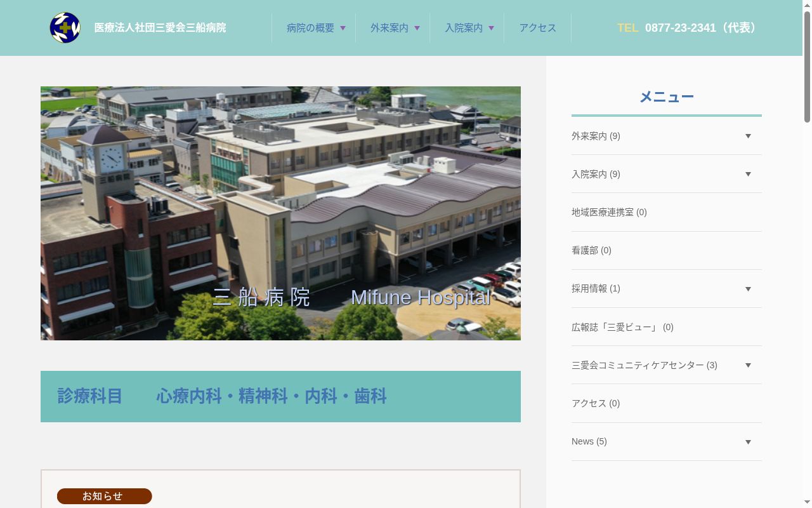This screenshot has height=508, width=812.
Task: Open 広報誌「三愛ビュー」 (0) in the sidebar
Action: [x=622, y=327]
